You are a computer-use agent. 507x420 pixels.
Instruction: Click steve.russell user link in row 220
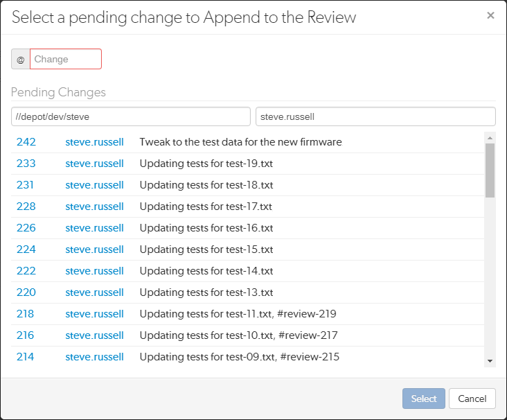point(94,292)
